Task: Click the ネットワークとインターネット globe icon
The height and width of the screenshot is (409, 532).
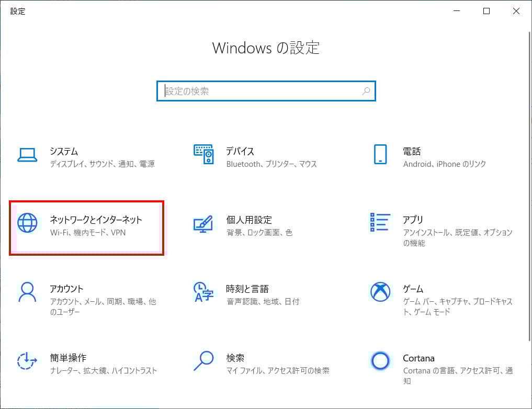Action: click(x=27, y=223)
